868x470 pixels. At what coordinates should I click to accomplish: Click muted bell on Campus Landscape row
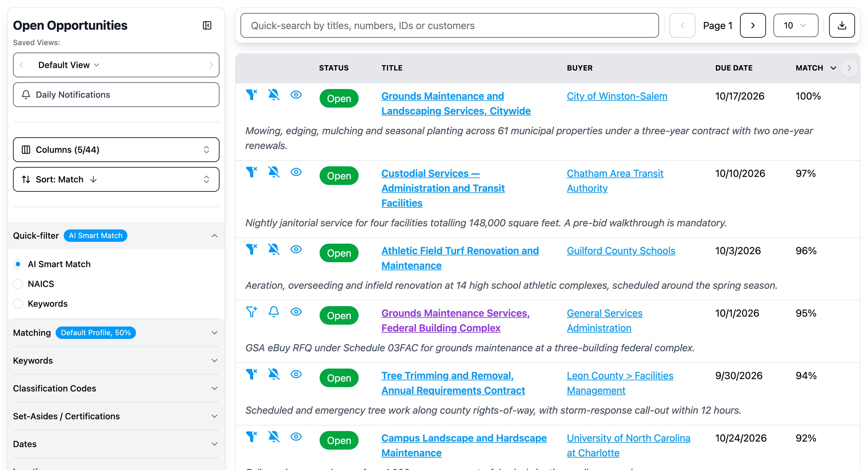(274, 436)
